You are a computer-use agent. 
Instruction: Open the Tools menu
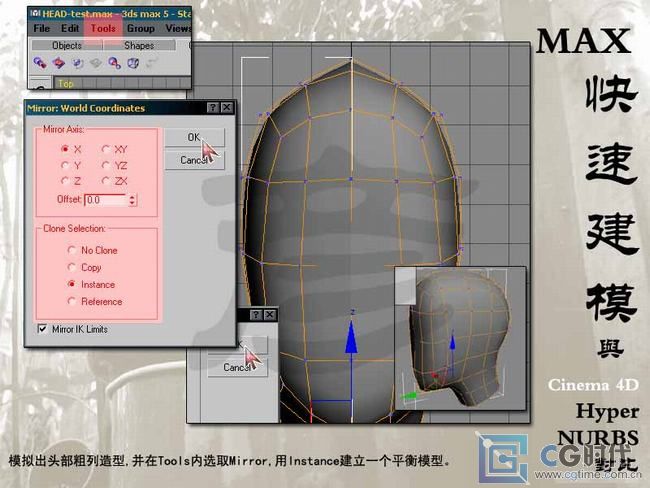[103, 28]
